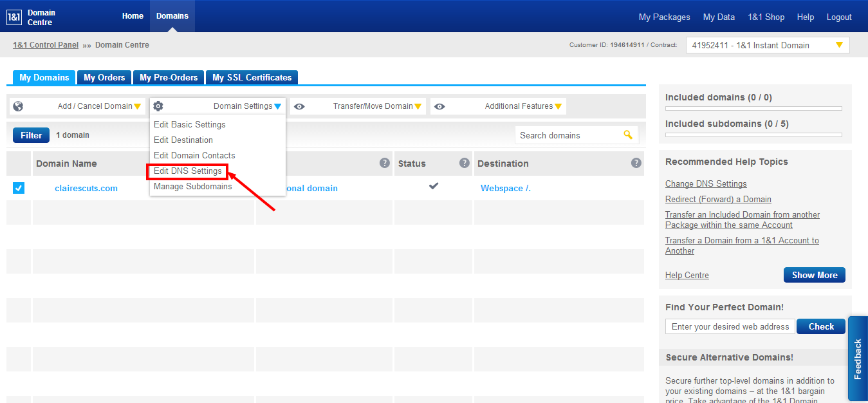Click the globe icon beside Add / Cancel Domain
The height and width of the screenshot is (403, 868).
coord(18,106)
